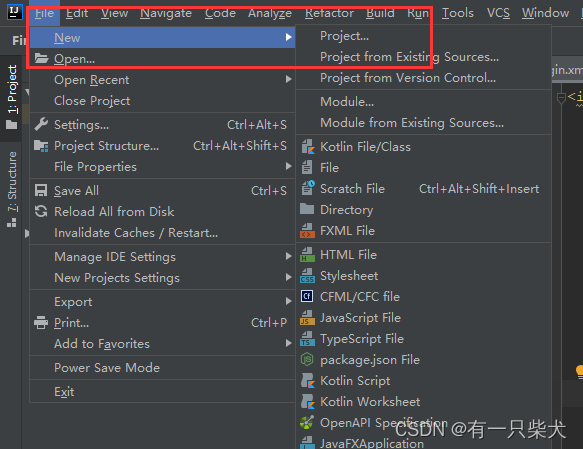The height and width of the screenshot is (449, 583).
Task: Click the JavaScript File icon
Action: [307, 318]
